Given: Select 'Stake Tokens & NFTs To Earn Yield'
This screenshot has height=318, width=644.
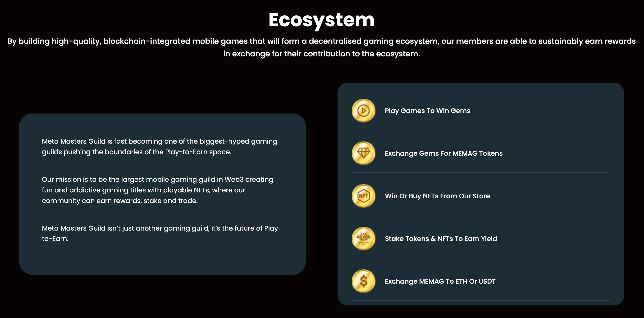Looking at the screenshot, I should (441, 239).
